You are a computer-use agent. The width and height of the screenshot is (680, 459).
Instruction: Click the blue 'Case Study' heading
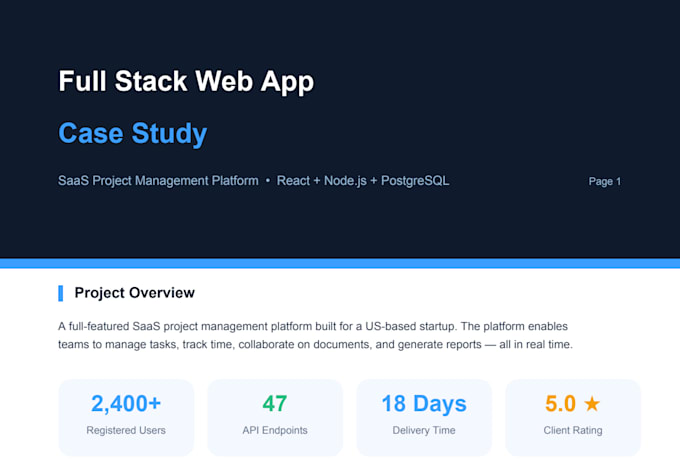133,133
